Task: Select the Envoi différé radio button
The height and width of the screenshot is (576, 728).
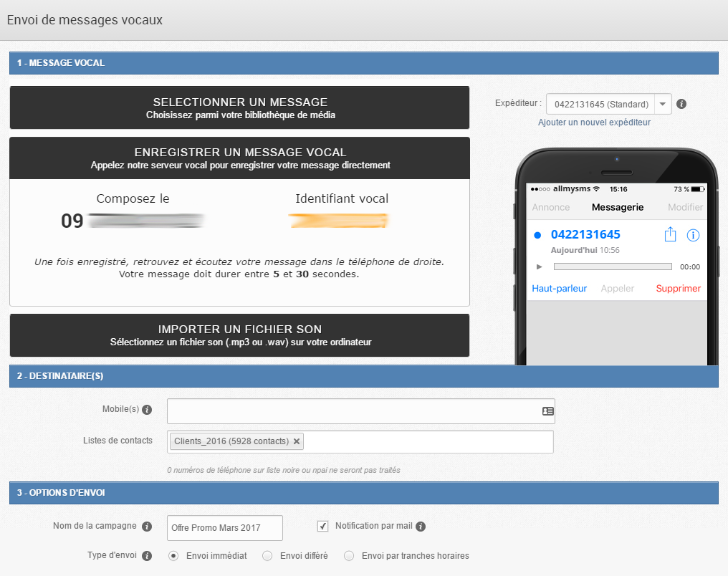Action: tap(267, 555)
